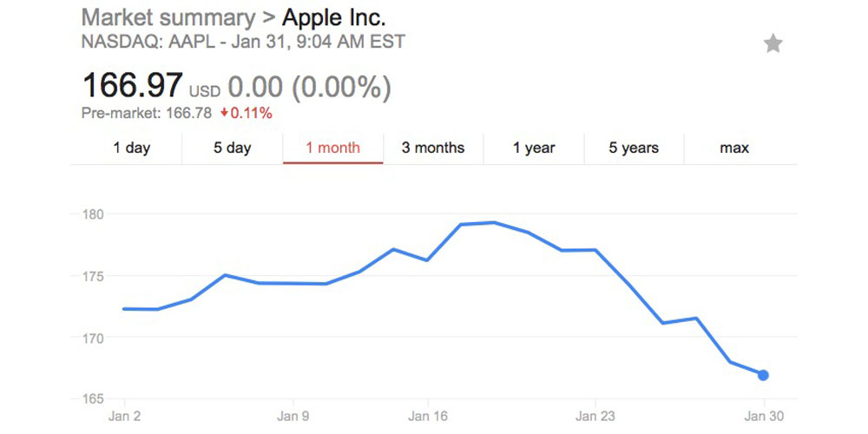Screen dimensions: 868x434
Task: Click the 180 price axis label
Action: pyautogui.click(x=93, y=214)
